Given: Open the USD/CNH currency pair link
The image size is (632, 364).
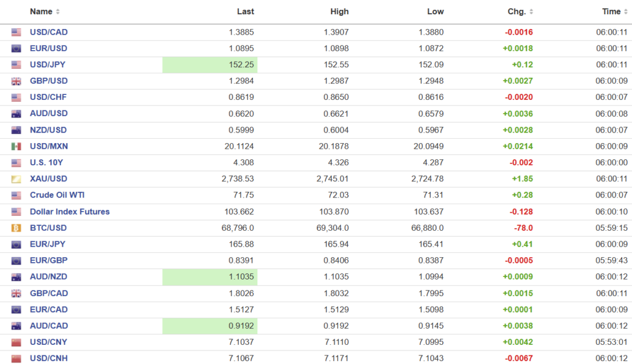Looking at the screenshot, I should 49,358.
